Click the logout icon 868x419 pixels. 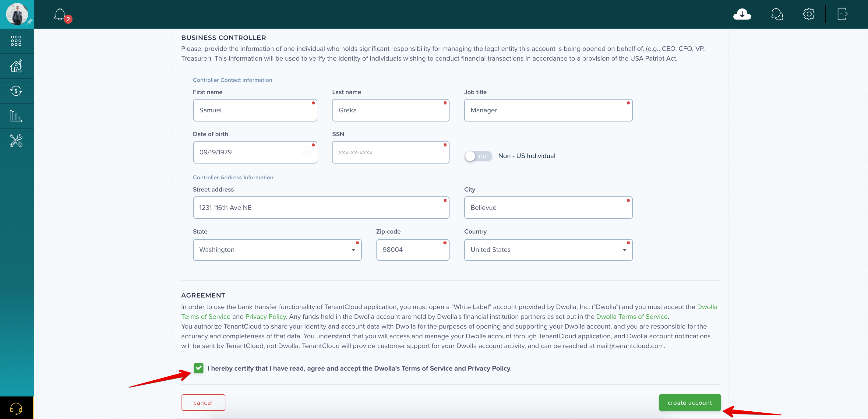(842, 14)
